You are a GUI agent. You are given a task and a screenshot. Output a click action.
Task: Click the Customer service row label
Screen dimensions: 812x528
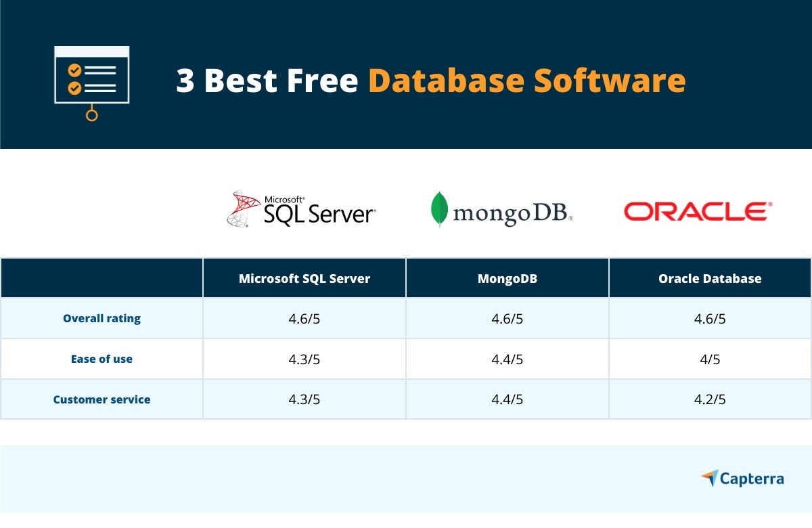pyautogui.click(x=101, y=399)
